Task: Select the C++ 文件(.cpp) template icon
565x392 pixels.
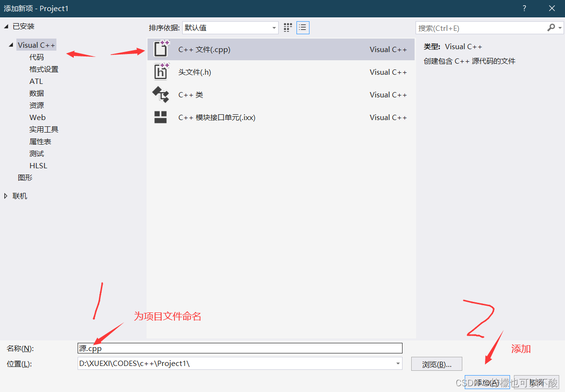Action: 161,49
